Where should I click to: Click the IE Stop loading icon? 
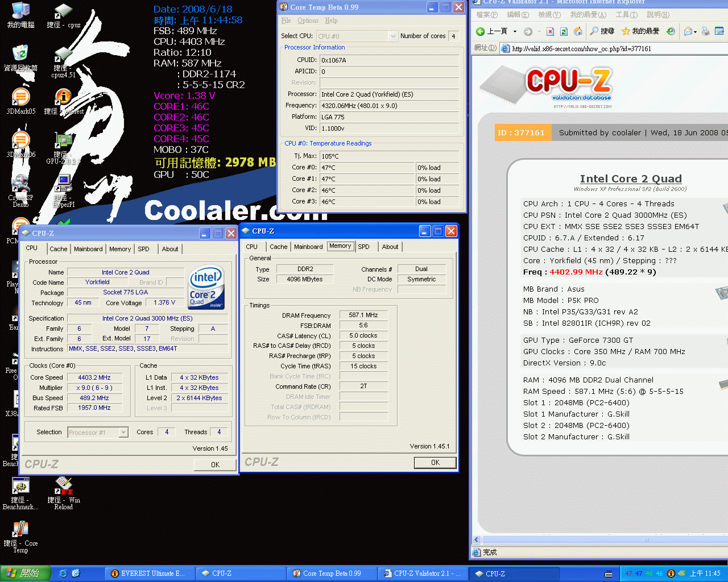(550, 31)
